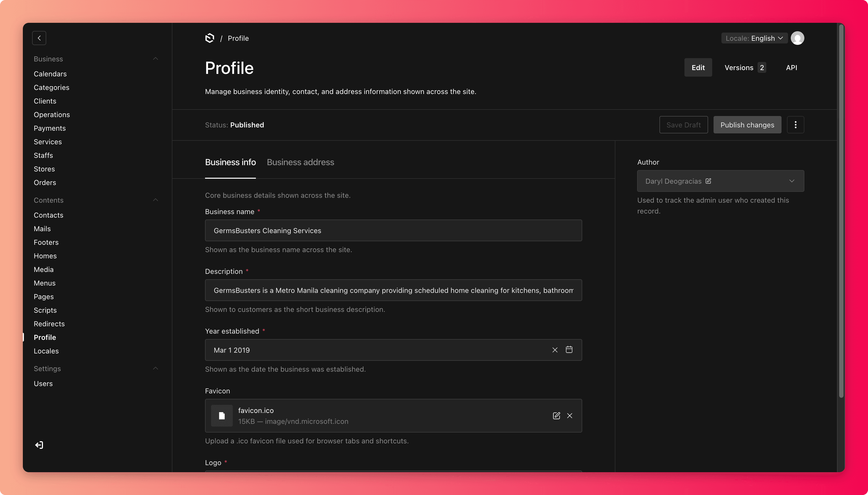This screenshot has height=495, width=868.
Task: Open Operations in the sidebar
Action: 52,115
